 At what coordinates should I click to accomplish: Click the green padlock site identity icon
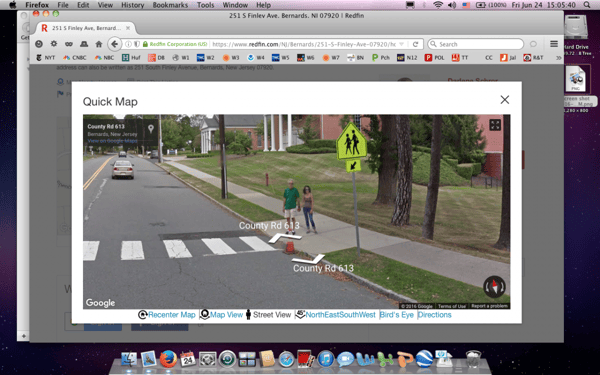[145, 44]
